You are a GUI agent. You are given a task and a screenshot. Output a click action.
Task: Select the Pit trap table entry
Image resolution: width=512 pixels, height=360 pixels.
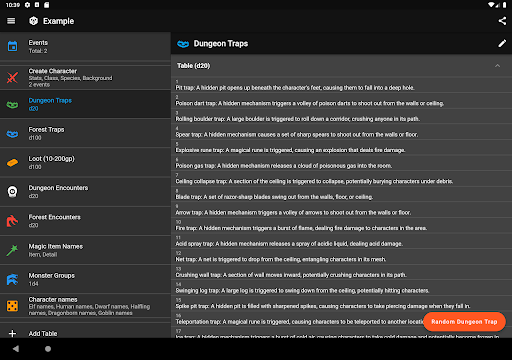[x=341, y=85]
